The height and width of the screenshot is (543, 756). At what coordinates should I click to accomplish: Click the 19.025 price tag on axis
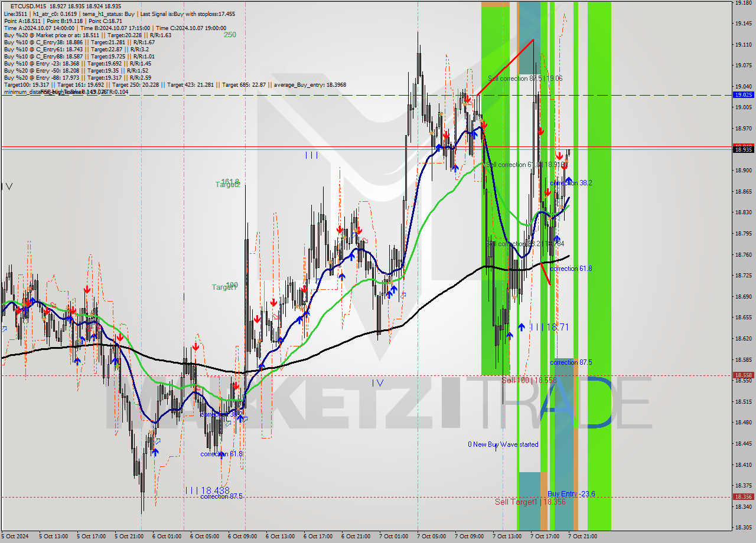click(x=743, y=94)
